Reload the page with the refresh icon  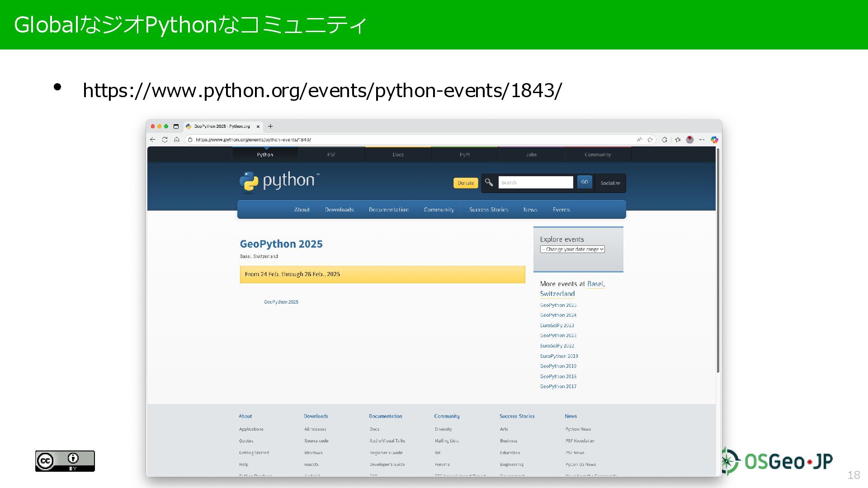click(165, 140)
